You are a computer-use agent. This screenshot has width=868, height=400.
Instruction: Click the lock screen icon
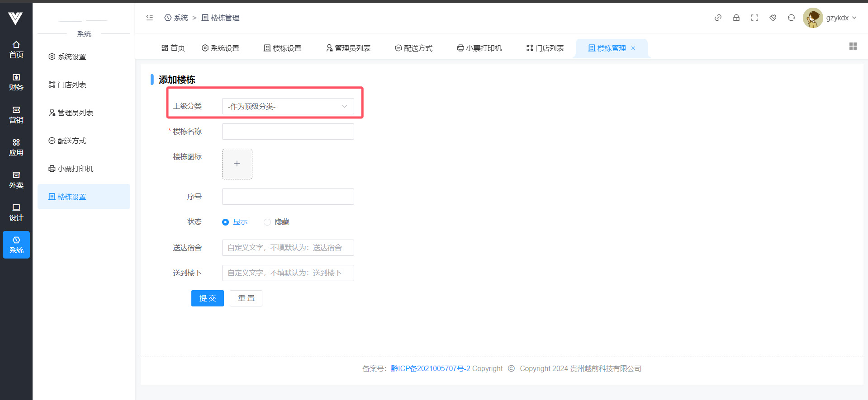[736, 18]
